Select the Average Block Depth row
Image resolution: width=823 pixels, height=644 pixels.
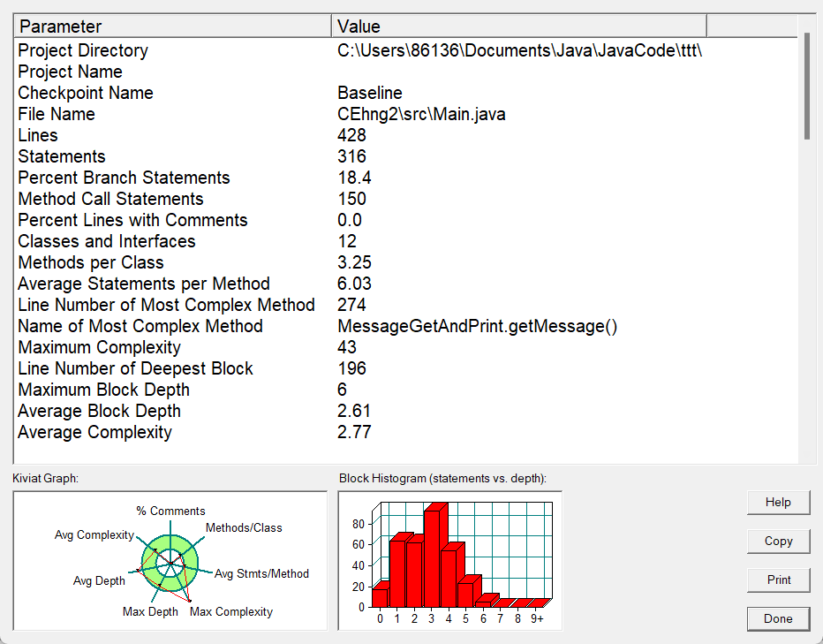coord(99,411)
